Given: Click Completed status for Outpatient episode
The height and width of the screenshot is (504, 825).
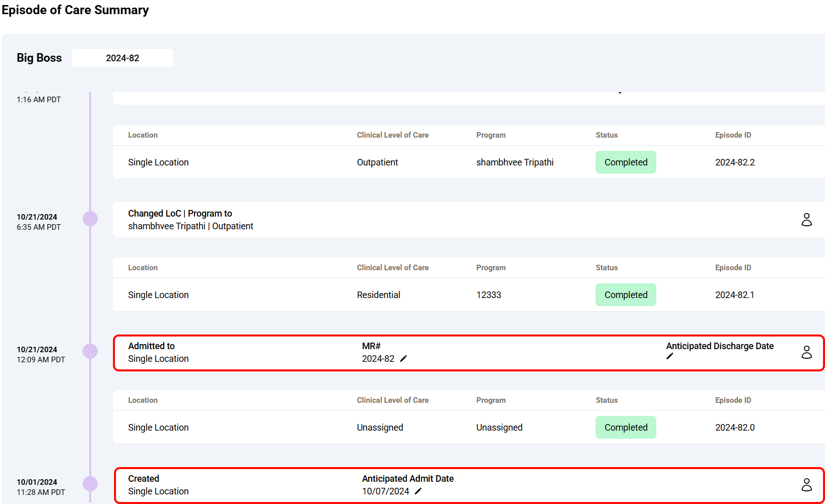Looking at the screenshot, I should tap(625, 162).
